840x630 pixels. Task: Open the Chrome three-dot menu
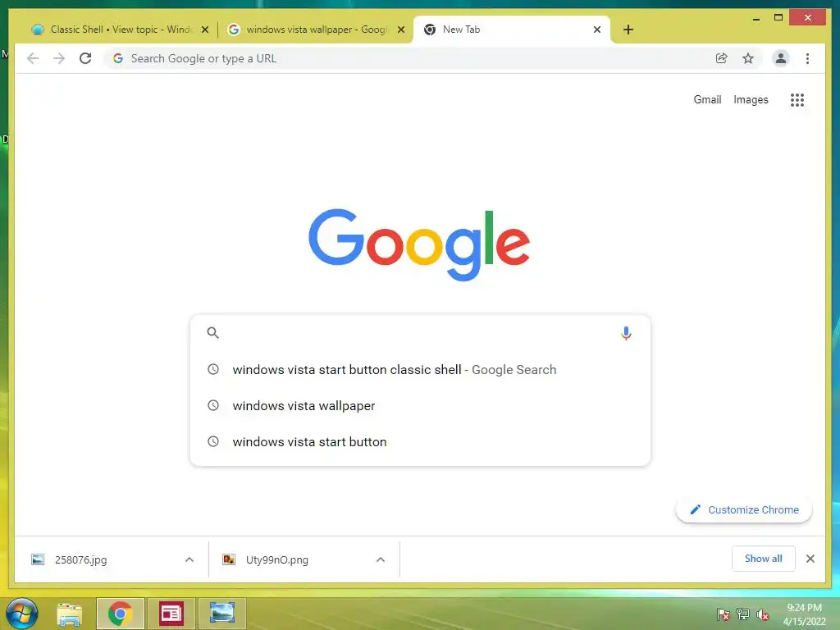(807, 58)
